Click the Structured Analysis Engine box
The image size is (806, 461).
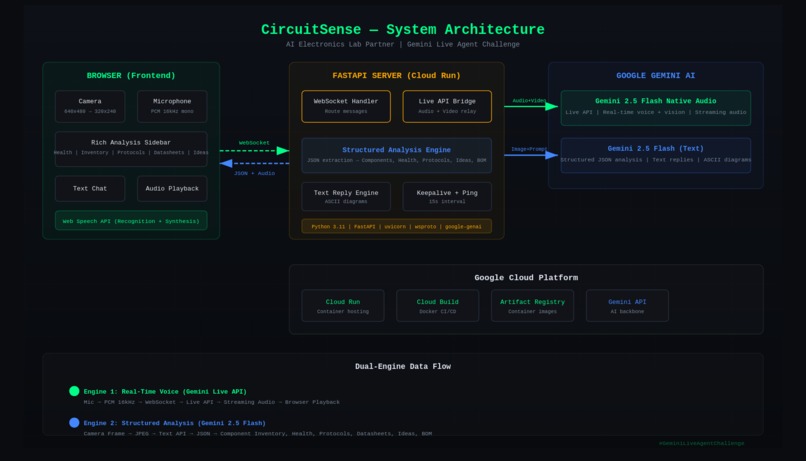coord(396,155)
